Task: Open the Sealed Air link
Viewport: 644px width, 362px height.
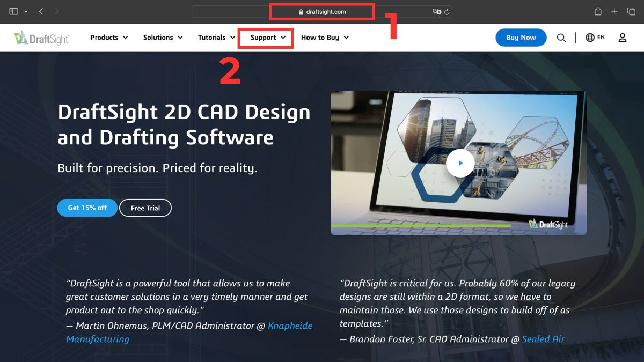Action: click(x=543, y=339)
